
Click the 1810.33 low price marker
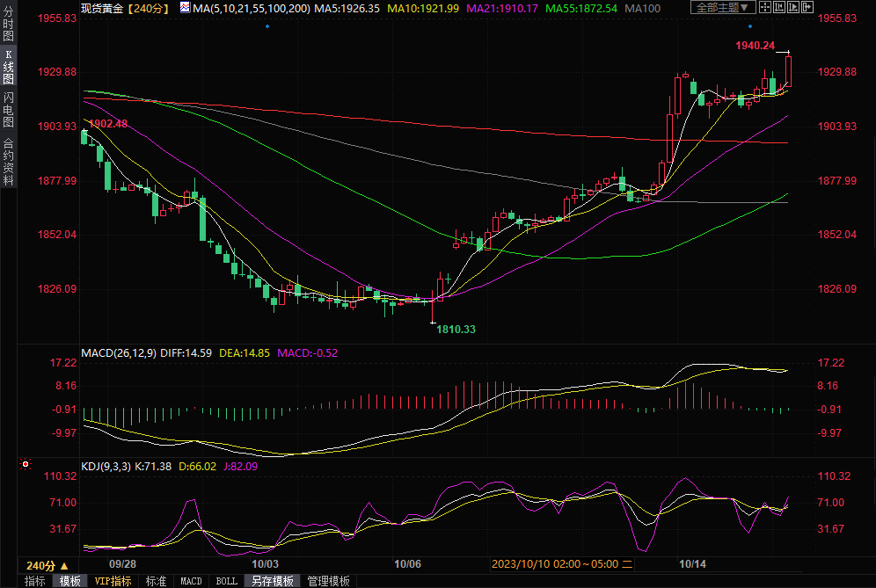click(x=456, y=330)
